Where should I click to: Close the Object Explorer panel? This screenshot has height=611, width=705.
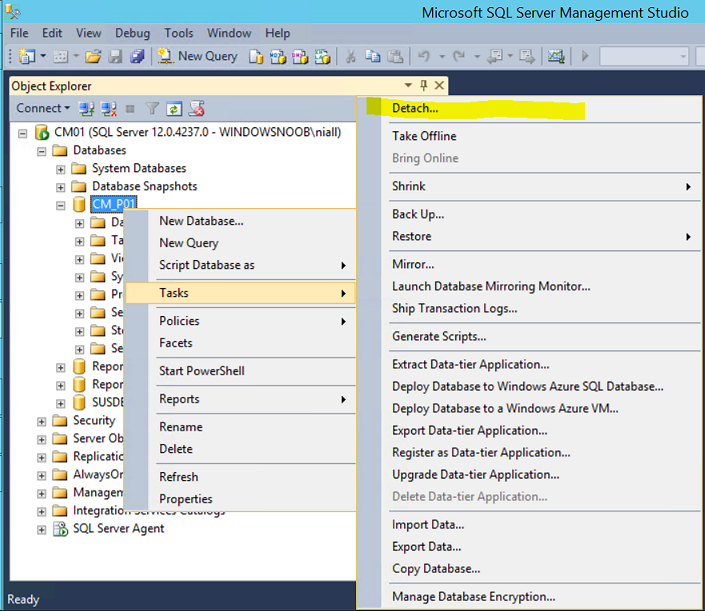pos(440,85)
